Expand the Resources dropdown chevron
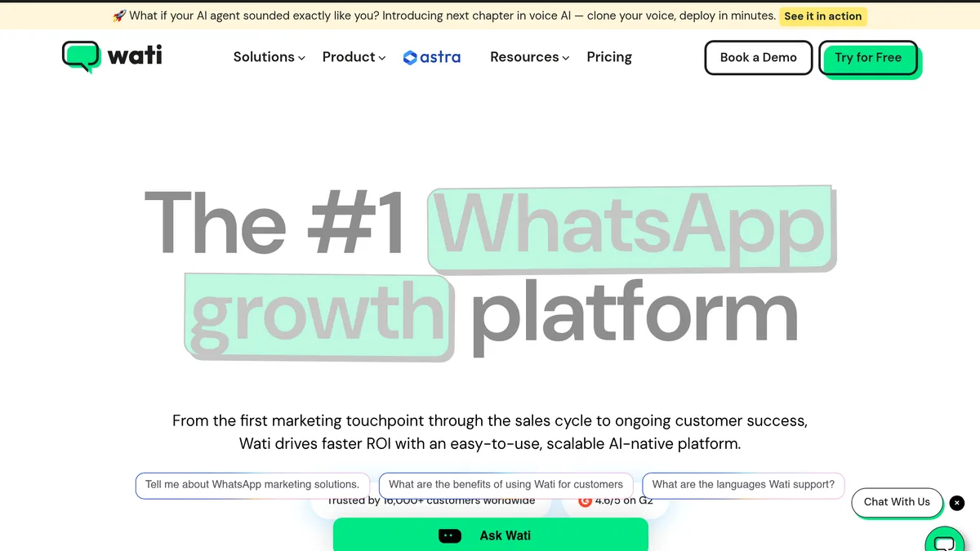 tap(566, 58)
